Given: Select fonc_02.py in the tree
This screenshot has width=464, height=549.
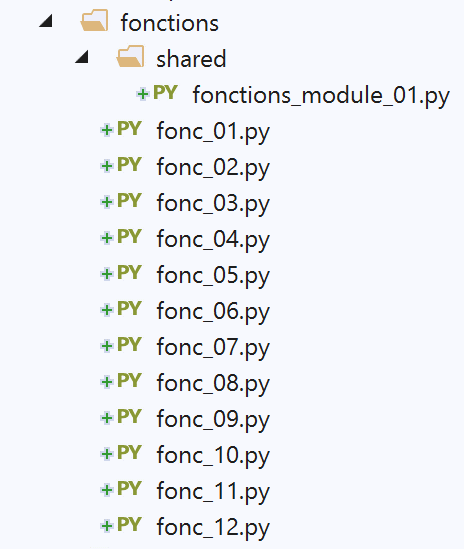Looking at the screenshot, I should point(213,168).
